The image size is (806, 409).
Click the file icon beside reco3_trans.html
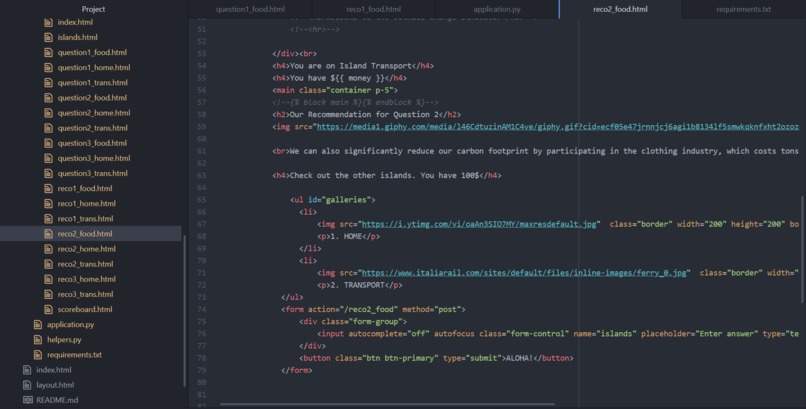(x=48, y=294)
